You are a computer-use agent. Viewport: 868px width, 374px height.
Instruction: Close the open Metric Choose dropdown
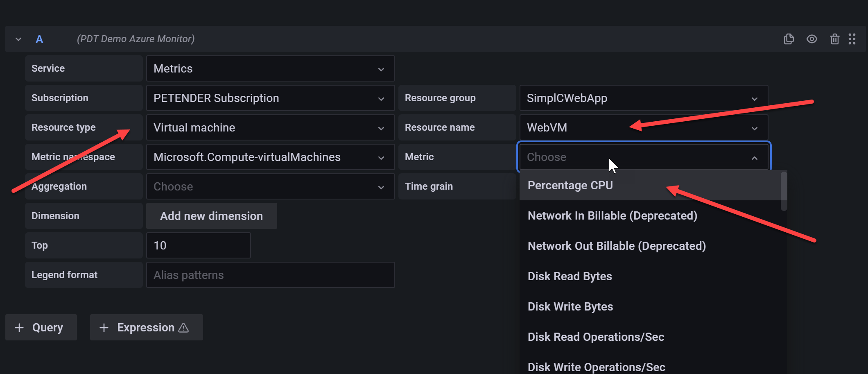[x=644, y=157]
